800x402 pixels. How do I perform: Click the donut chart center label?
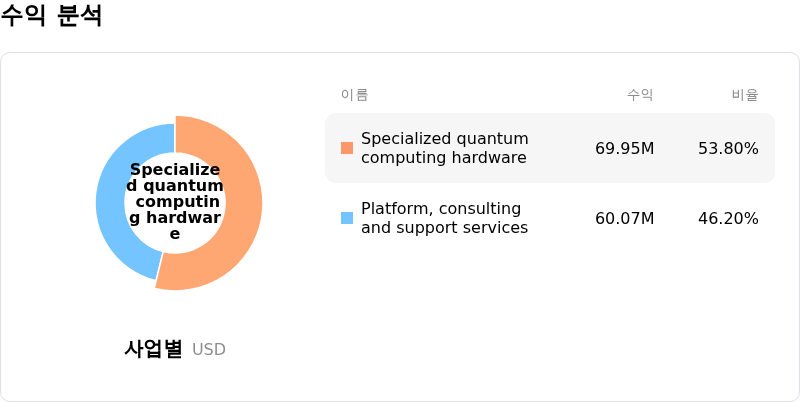pos(175,201)
